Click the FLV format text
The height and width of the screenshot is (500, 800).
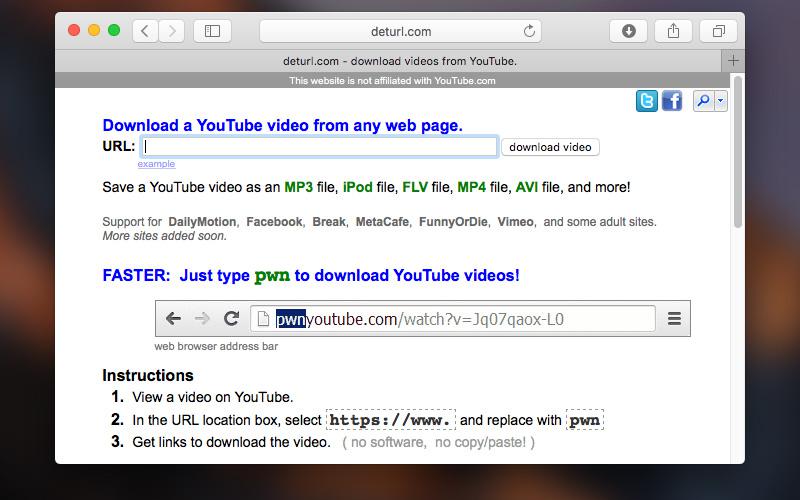pos(415,187)
